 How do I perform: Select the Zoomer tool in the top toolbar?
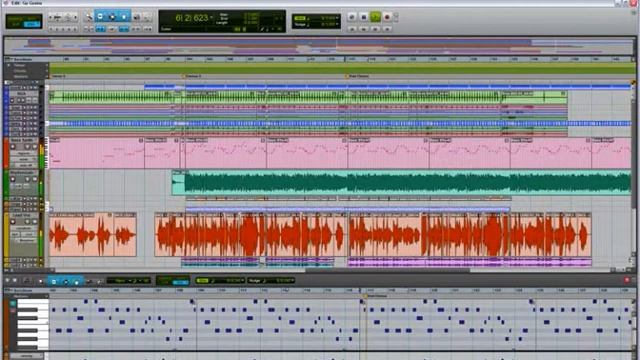tap(88, 17)
